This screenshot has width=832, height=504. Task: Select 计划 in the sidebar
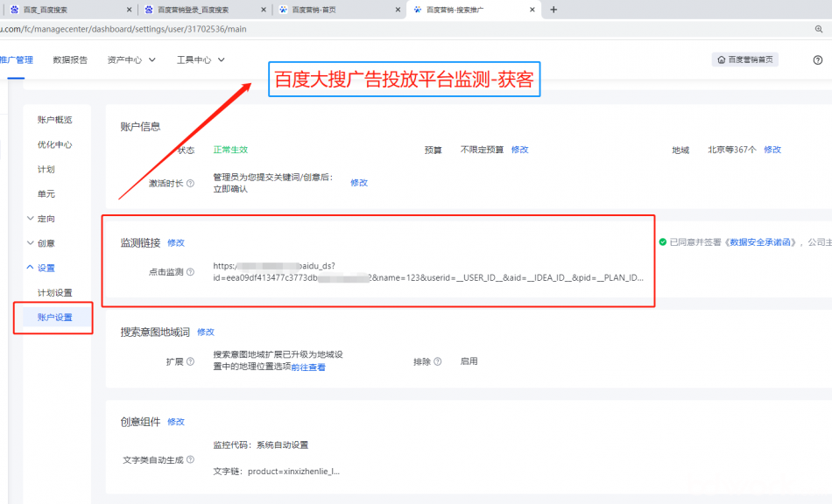click(x=46, y=169)
